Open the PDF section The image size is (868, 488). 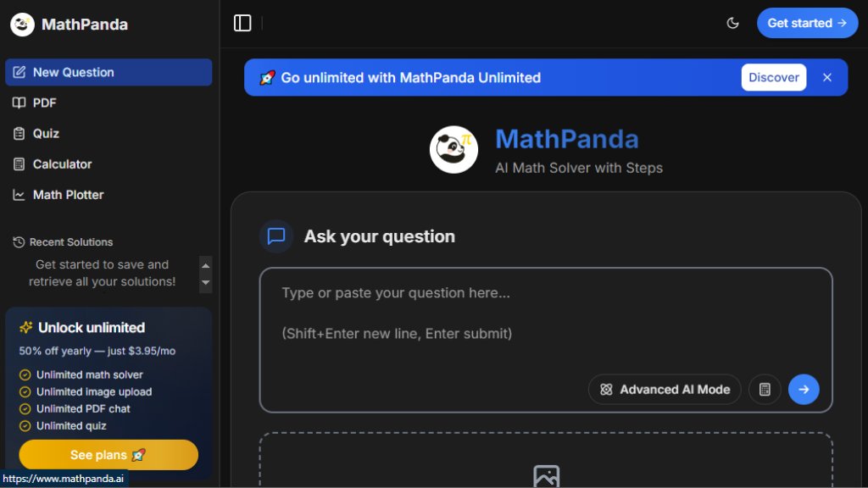click(108, 103)
